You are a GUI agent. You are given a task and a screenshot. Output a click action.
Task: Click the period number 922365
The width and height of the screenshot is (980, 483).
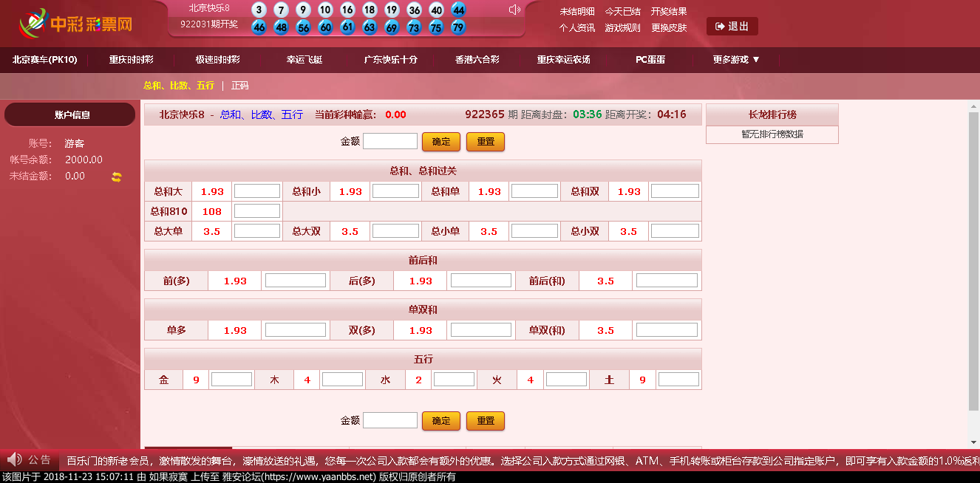pos(485,114)
